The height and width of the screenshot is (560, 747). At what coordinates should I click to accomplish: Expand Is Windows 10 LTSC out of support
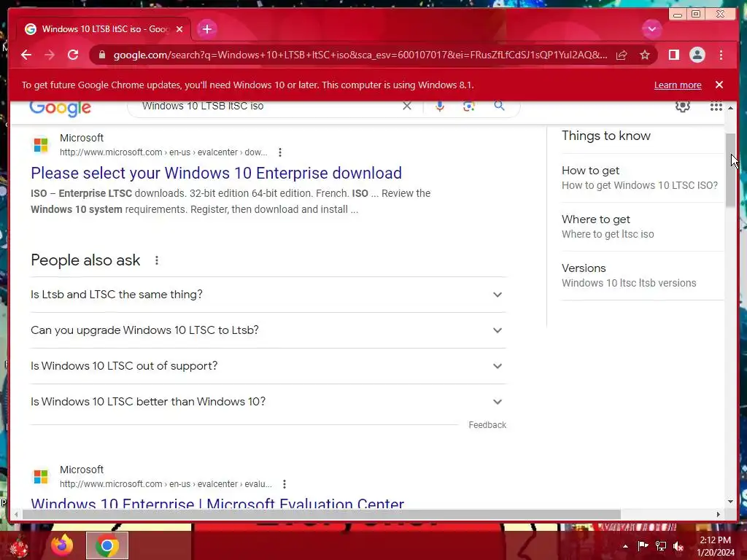click(268, 366)
